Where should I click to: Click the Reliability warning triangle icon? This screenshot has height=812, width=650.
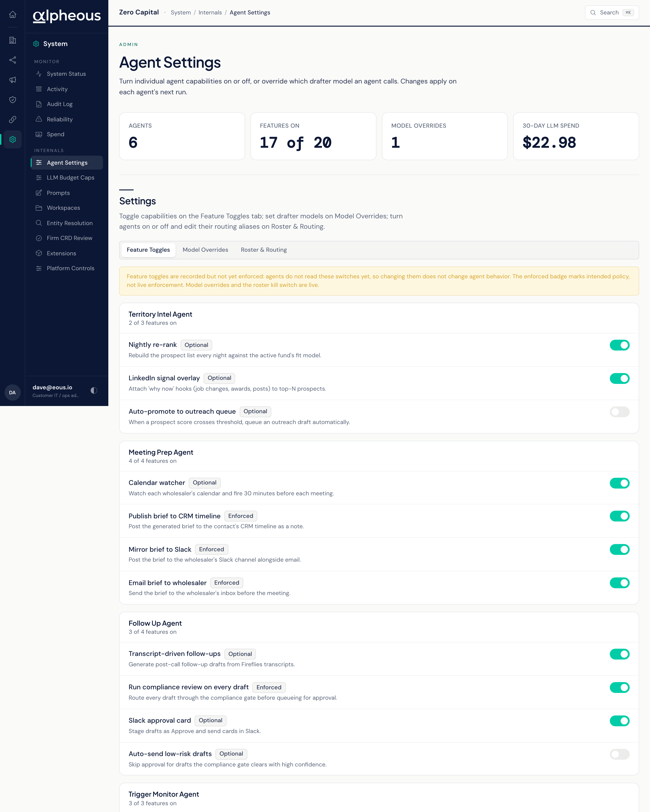(x=39, y=119)
